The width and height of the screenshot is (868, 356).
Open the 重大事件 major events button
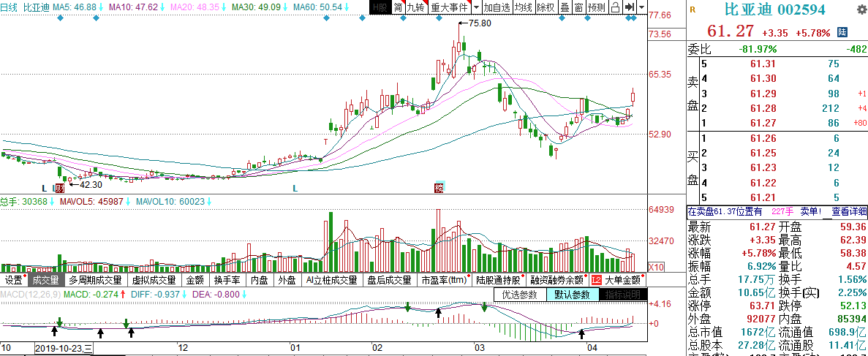point(449,7)
